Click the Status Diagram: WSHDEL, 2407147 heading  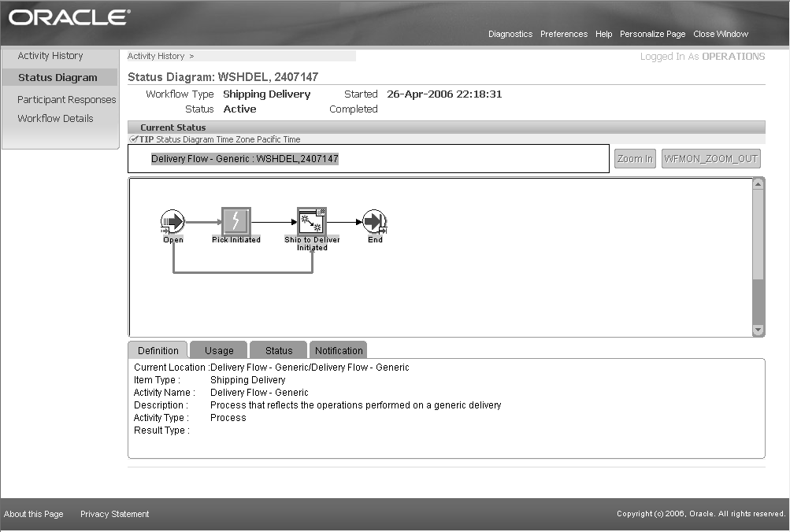(x=223, y=77)
